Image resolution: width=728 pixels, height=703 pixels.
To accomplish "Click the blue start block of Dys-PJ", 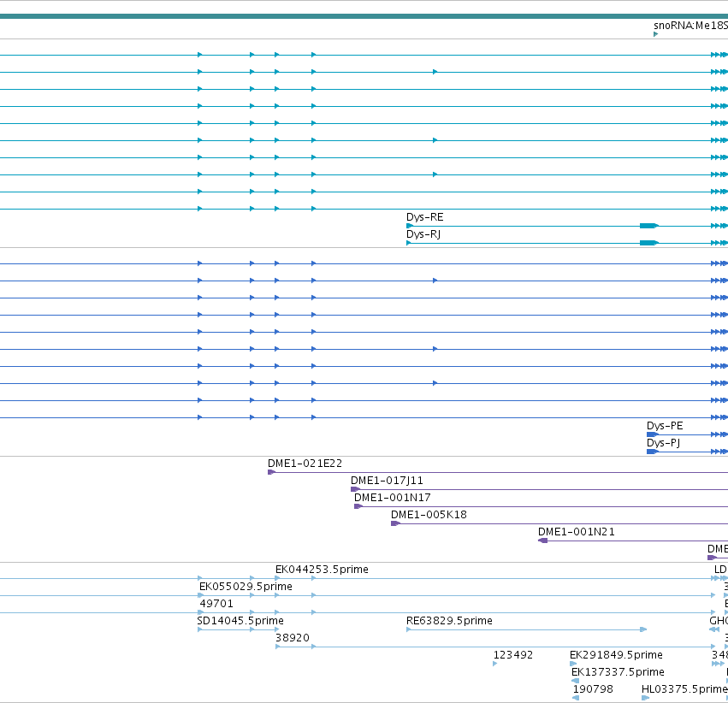I will pos(653,452).
